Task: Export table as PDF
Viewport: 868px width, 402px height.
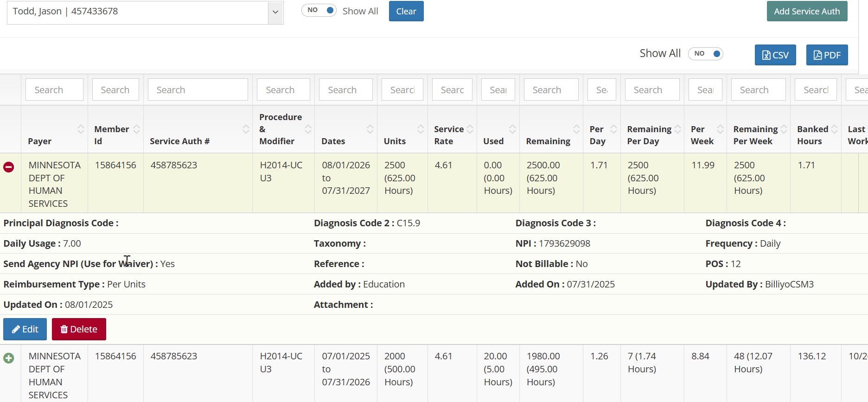Action: pos(827,55)
